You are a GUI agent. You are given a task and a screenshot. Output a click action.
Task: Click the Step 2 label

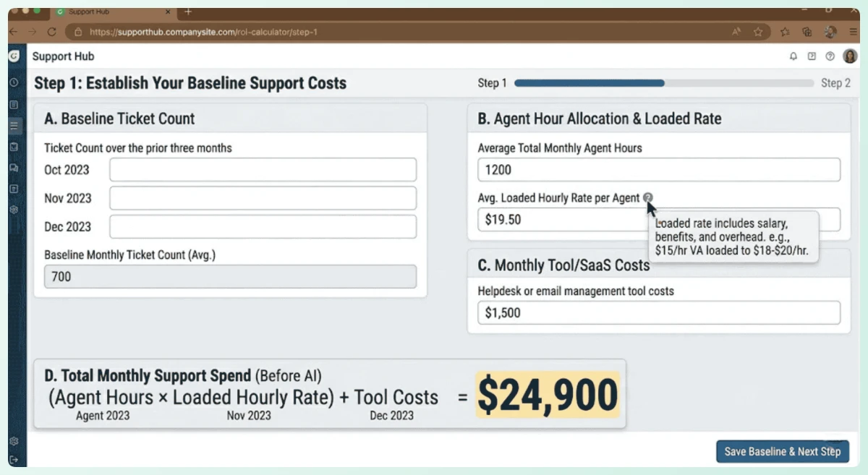coord(835,83)
